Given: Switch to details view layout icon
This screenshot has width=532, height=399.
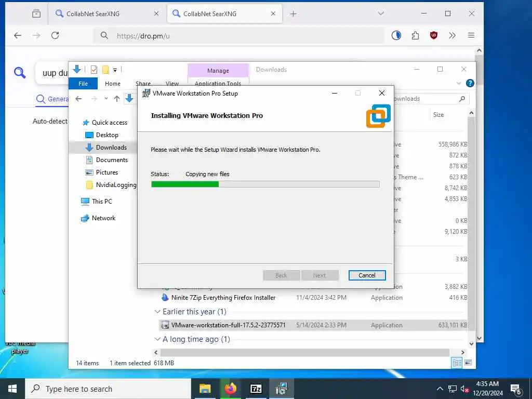Looking at the screenshot, I should click(x=457, y=363).
